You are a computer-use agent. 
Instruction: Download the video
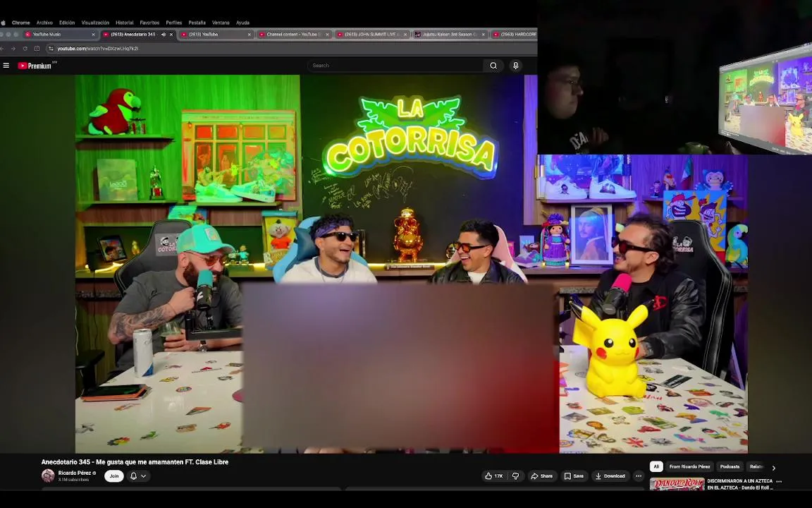pos(610,476)
